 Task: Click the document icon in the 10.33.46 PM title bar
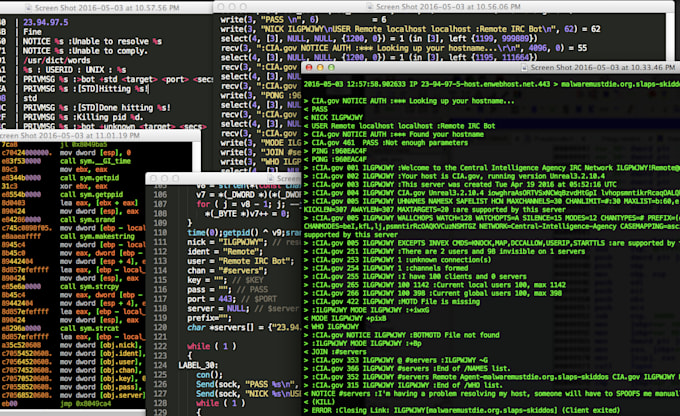click(524, 68)
